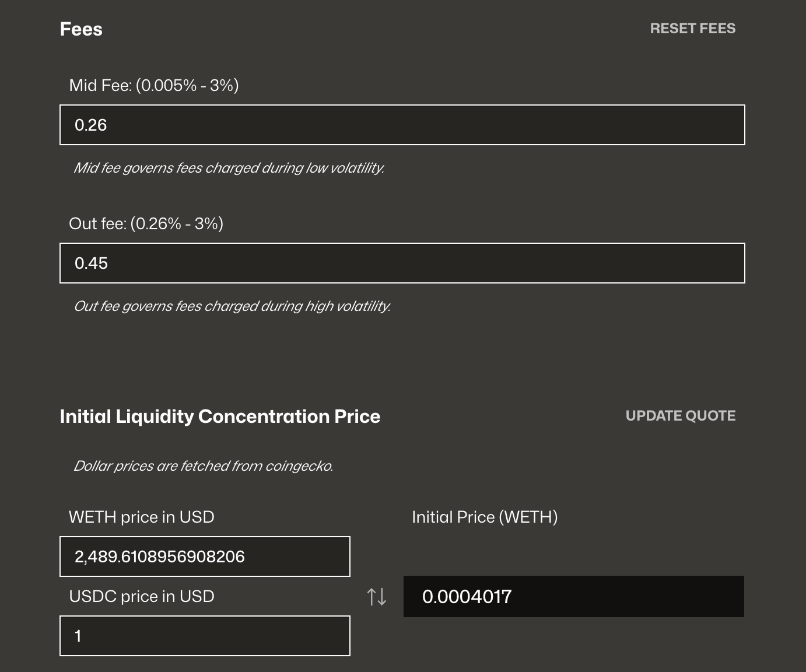Select the WETH price in USD field
The height and width of the screenshot is (672, 806).
(205, 556)
